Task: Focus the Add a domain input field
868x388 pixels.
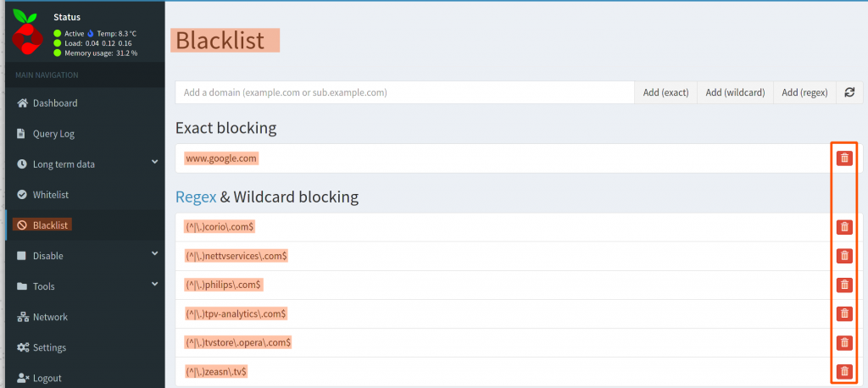Action: coord(405,92)
